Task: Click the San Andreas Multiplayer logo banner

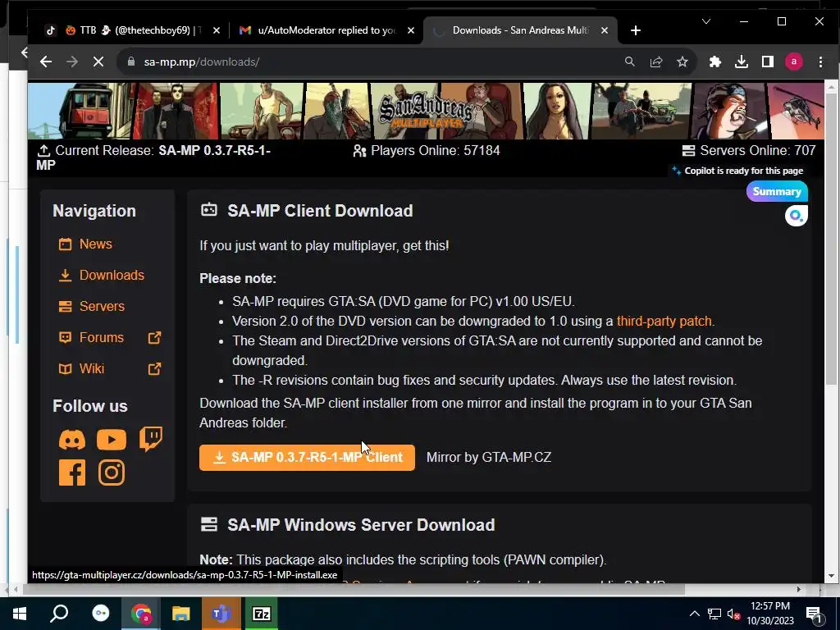Action: [426, 112]
